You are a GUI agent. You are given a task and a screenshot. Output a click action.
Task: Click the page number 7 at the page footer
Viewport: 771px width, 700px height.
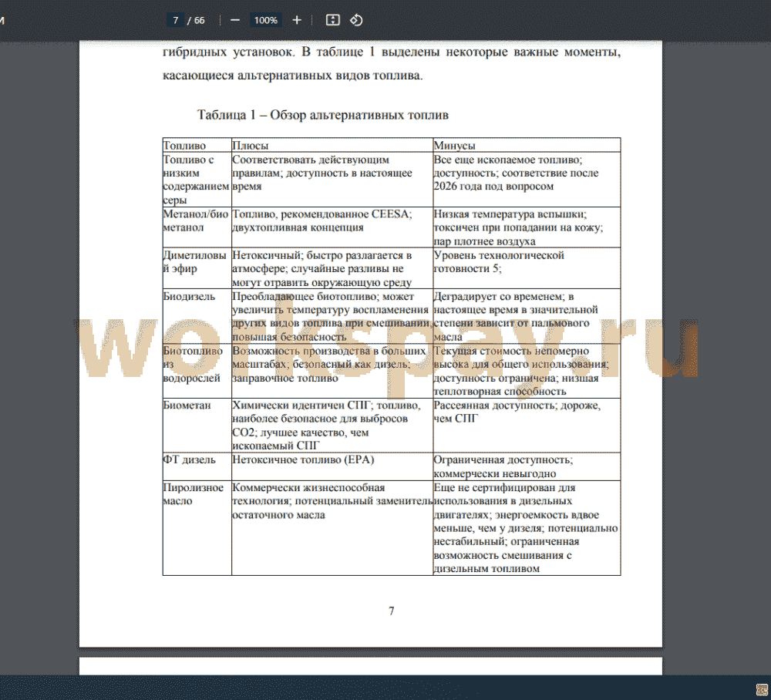click(392, 611)
